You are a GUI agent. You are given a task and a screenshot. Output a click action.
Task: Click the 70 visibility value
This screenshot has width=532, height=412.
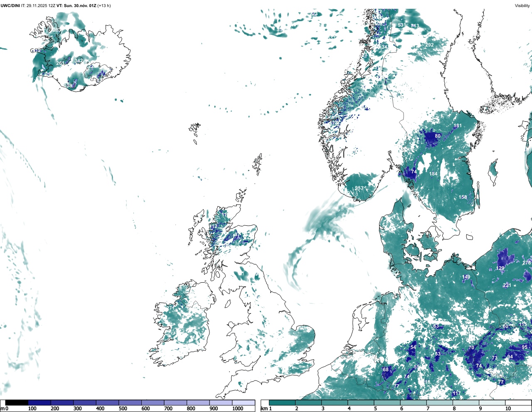471,348
